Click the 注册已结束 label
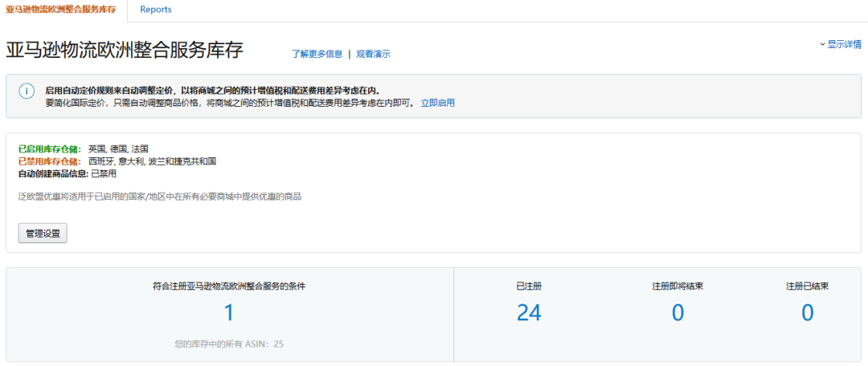 807,287
